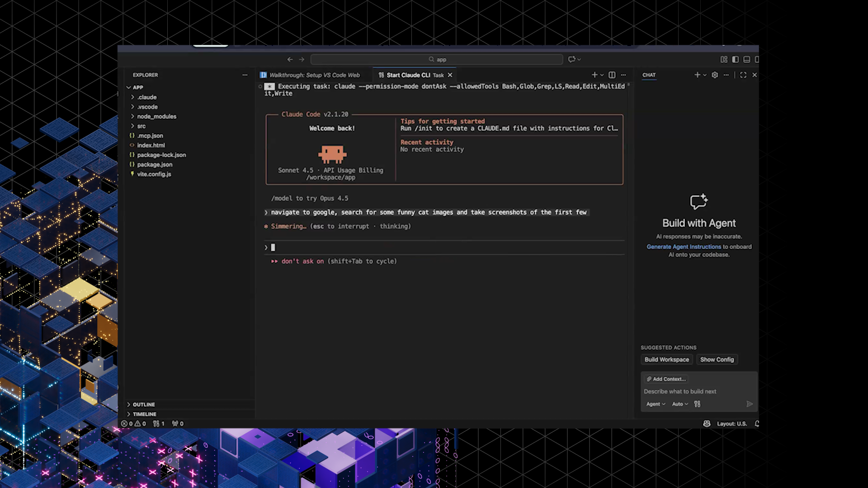The height and width of the screenshot is (488, 868).
Task: Expand the src folder
Action: click(141, 126)
